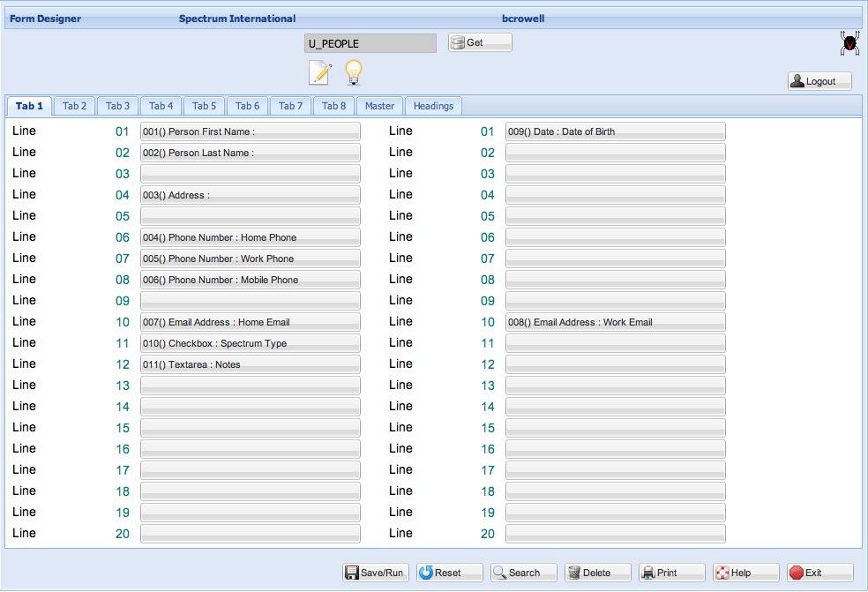Click the Save/Run button

(375, 573)
